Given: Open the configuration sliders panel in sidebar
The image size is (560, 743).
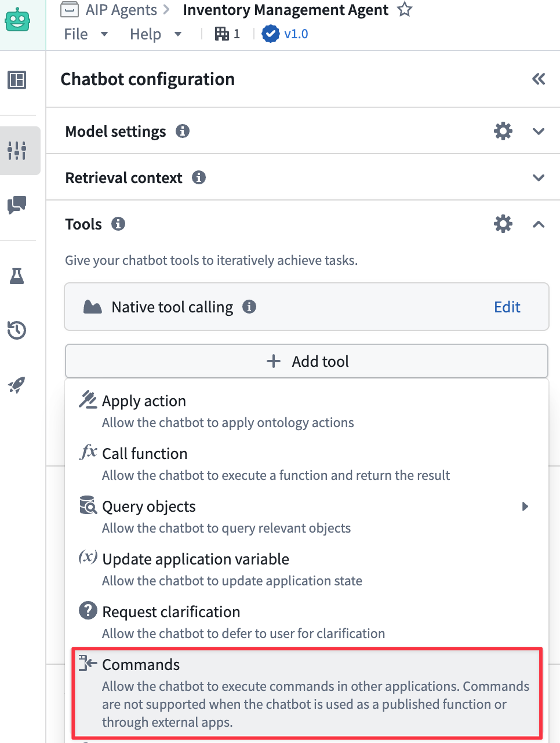Looking at the screenshot, I should click(x=17, y=150).
